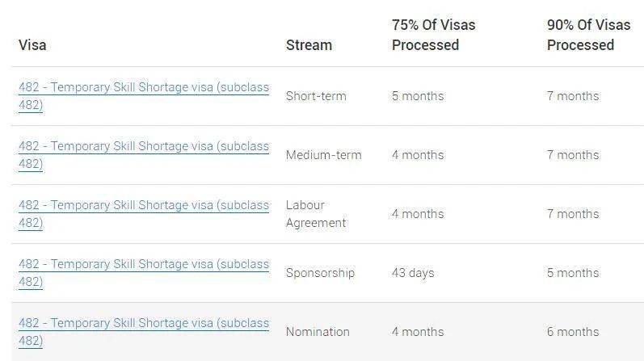Viewport: 644px width, 361px height.
Task: Select the Nomination stream cell
Action: 318,332
